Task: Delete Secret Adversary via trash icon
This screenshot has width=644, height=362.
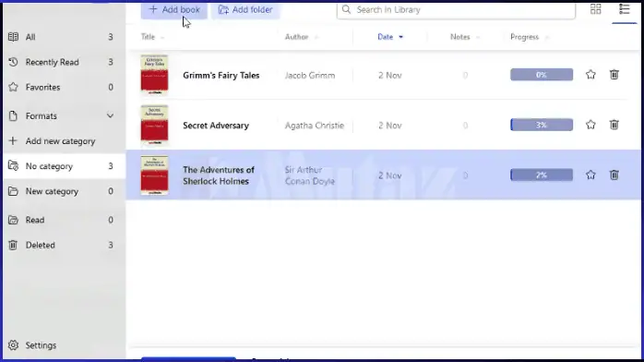Action: click(x=614, y=125)
